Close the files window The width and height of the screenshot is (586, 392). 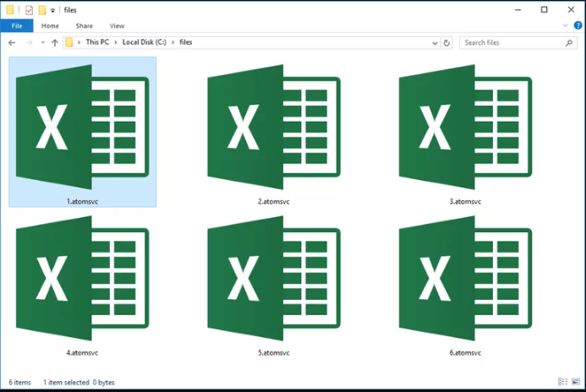pyautogui.click(x=571, y=10)
